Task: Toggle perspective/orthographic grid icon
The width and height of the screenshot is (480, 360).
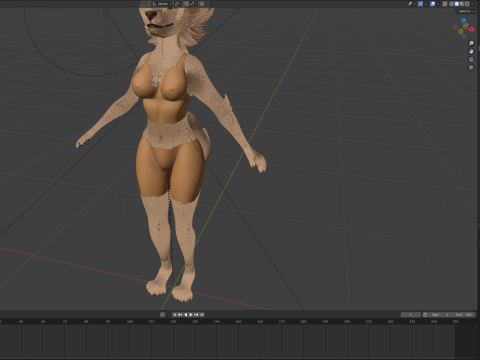Action: tap(471, 67)
